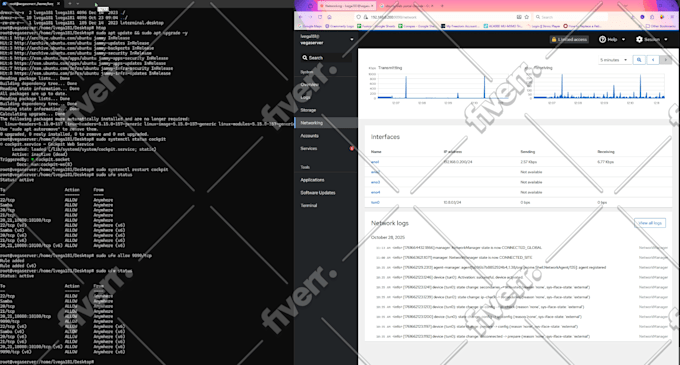
Task: Switch to the Networking browser tab
Action: coord(346,6)
